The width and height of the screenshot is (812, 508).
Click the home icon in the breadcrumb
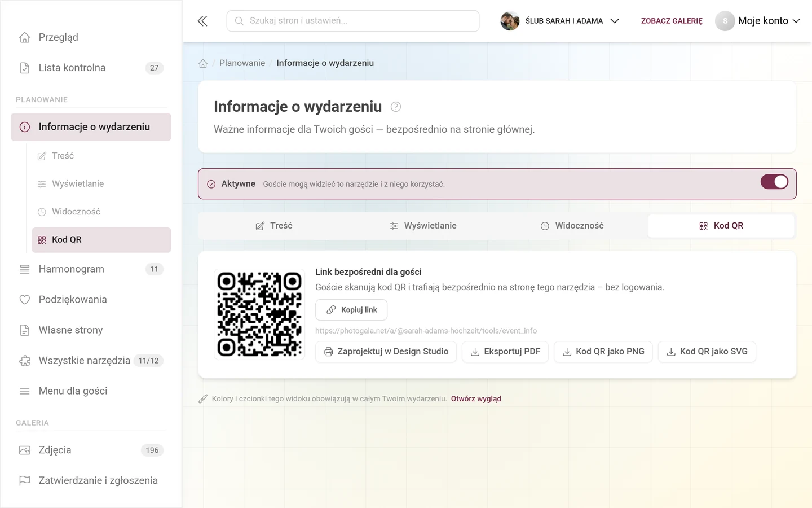[x=203, y=63]
